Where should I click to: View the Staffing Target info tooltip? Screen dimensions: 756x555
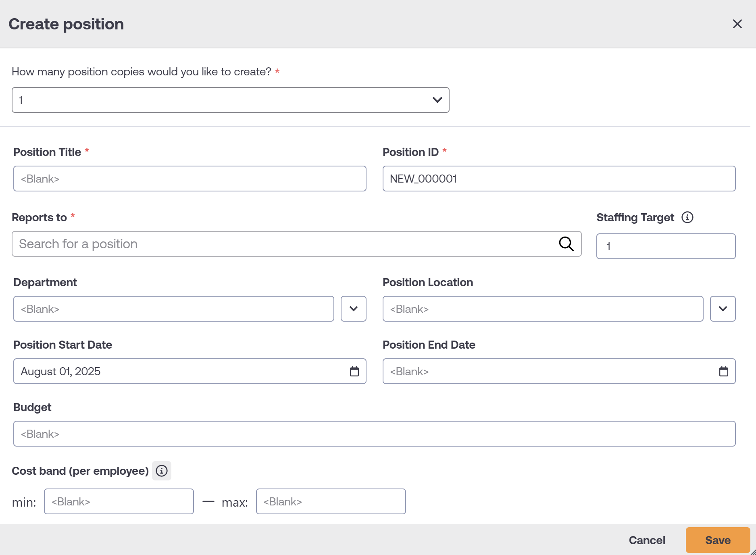tap(688, 217)
